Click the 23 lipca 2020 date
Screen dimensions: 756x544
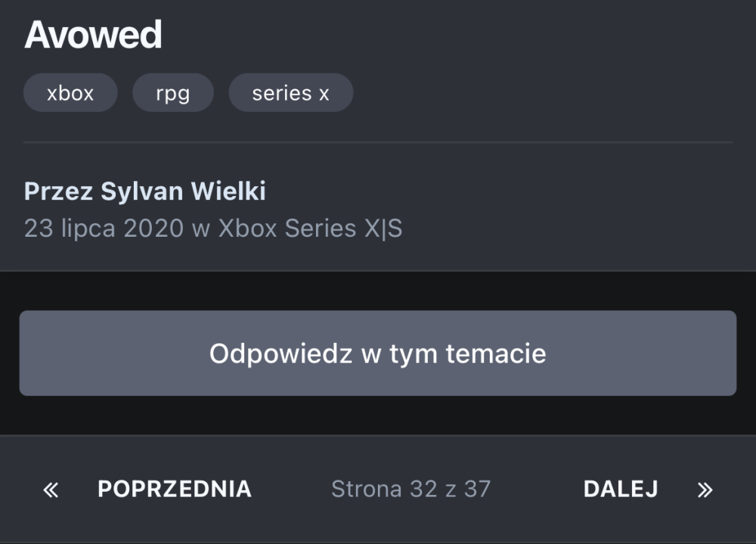point(104,228)
